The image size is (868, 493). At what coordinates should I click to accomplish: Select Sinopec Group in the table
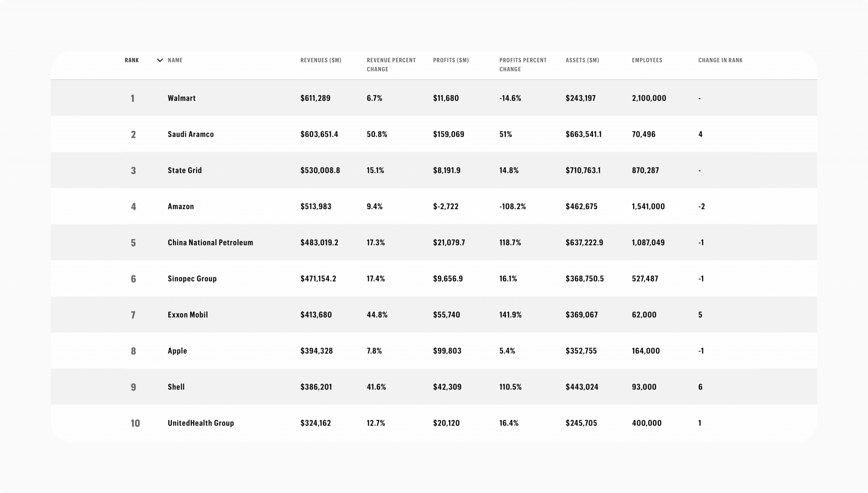(x=192, y=279)
